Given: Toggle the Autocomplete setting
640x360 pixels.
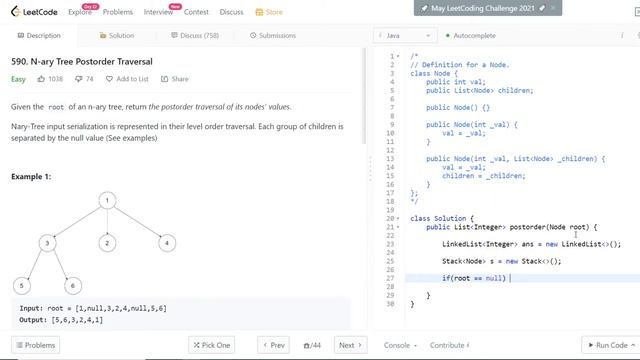Looking at the screenshot, I should click(471, 36).
